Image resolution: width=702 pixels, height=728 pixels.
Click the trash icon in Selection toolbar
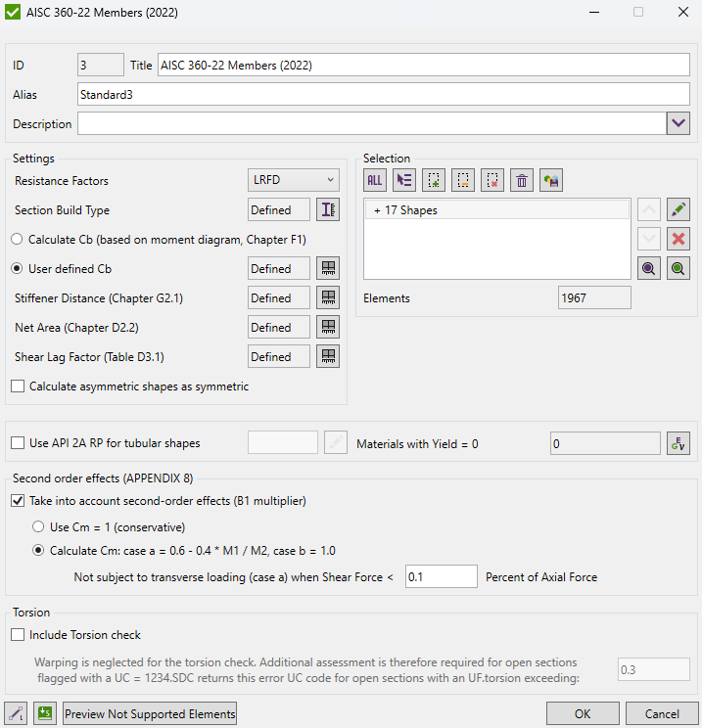[x=522, y=180]
